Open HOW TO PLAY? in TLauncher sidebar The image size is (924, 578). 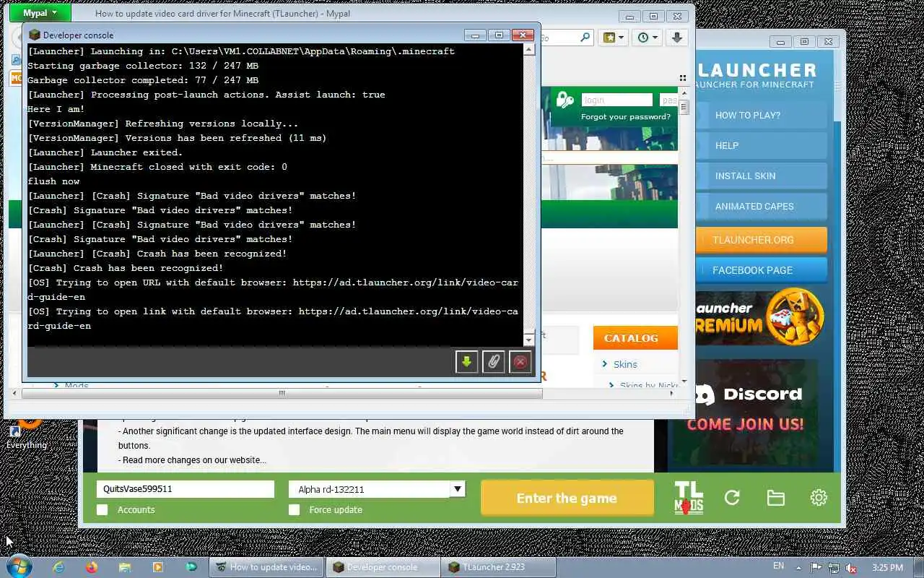(x=762, y=115)
